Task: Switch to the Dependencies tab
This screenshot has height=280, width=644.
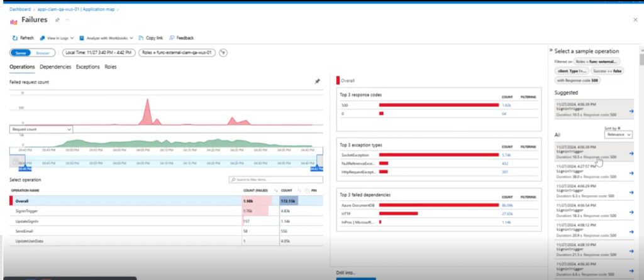Action: coord(55,67)
